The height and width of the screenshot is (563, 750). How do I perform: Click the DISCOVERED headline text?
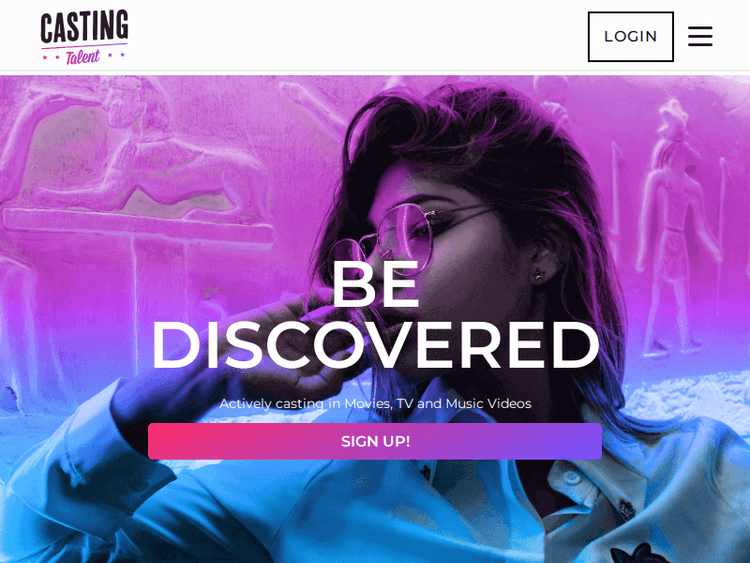click(x=375, y=345)
